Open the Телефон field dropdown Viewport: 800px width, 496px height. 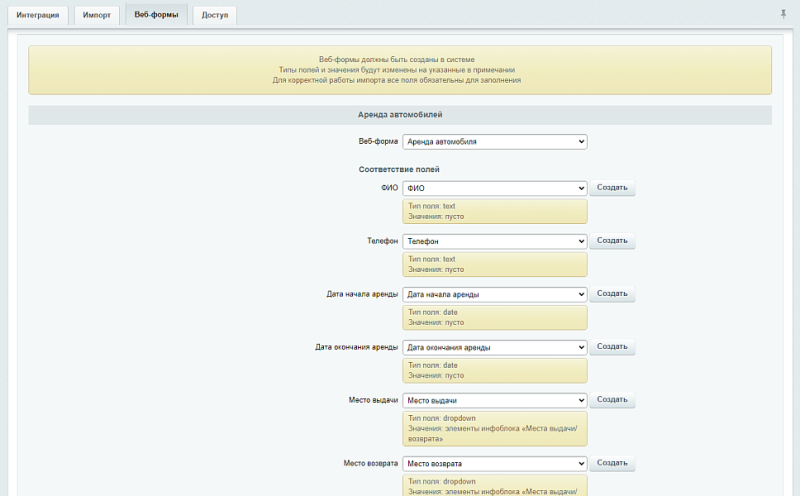click(x=494, y=241)
